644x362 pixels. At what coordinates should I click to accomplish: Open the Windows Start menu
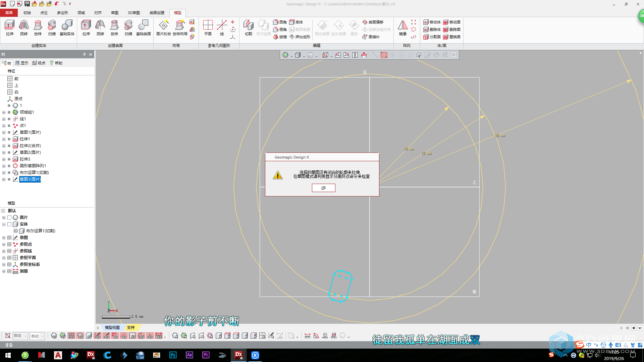8,355
